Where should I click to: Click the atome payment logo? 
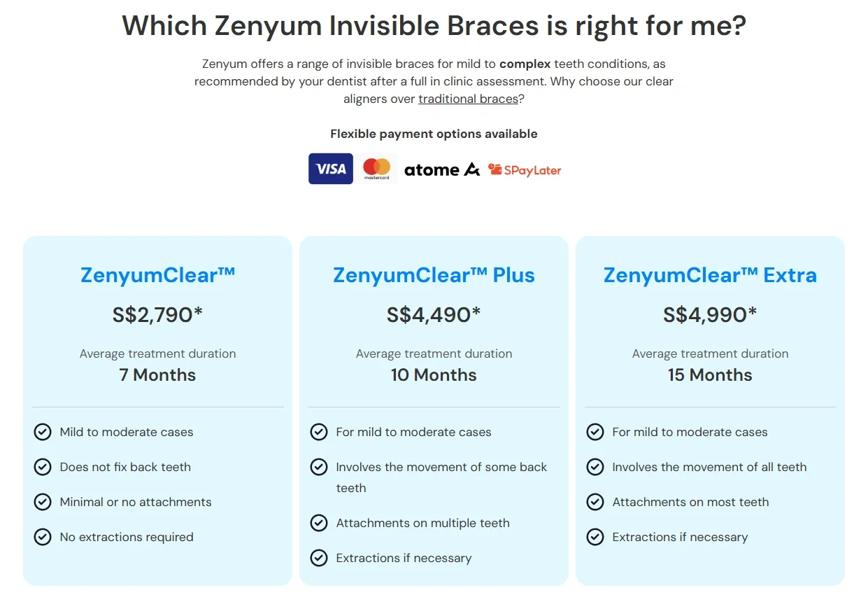point(442,169)
